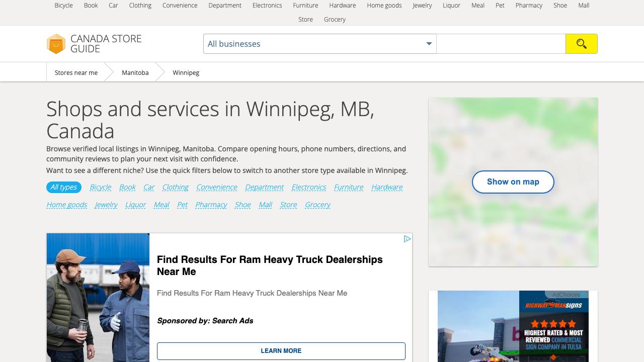The width and height of the screenshot is (644, 362).
Task: Open Stores near me breadcrumb
Action: pyautogui.click(x=76, y=72)
